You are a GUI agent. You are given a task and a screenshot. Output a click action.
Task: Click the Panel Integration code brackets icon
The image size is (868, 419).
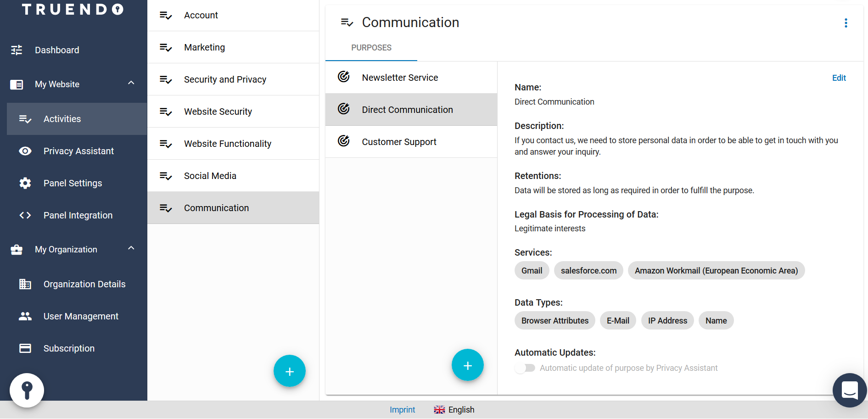(x=25, y=215)
